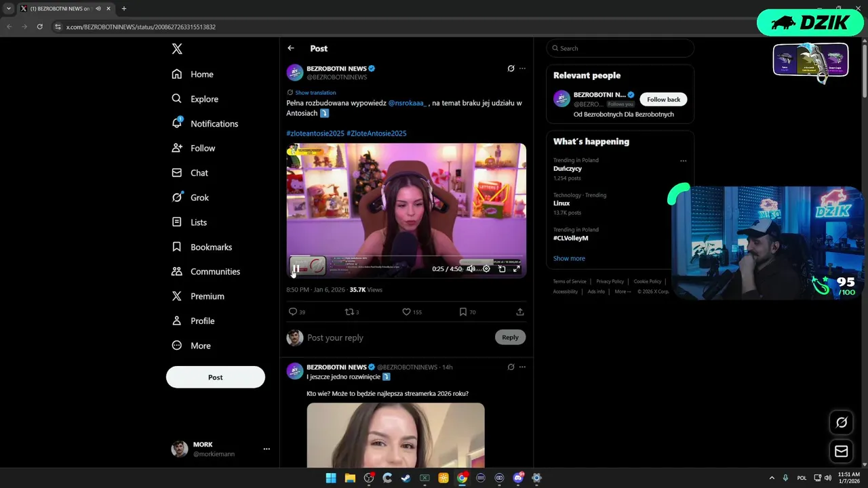868x488 pixels.
Task: Open the floating Messages envelope button
Action: tap(842, 451)
